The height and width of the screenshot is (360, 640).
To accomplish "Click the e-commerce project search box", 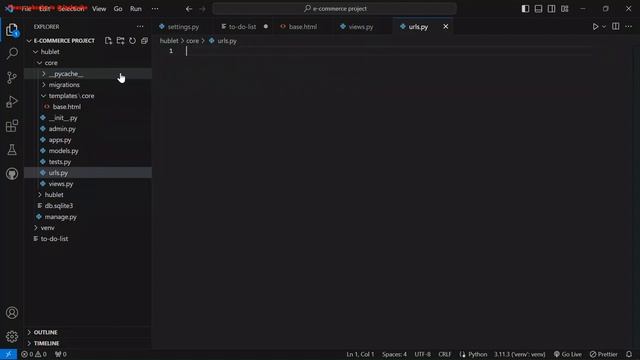I will click(334, 9).
